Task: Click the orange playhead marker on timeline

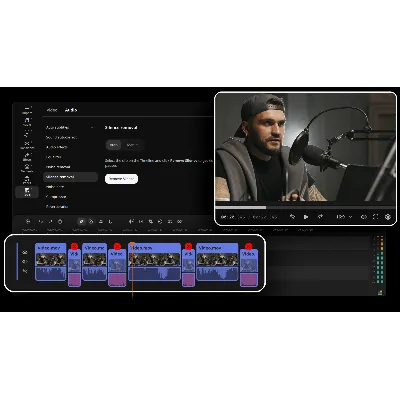Action: click(132, 244)
